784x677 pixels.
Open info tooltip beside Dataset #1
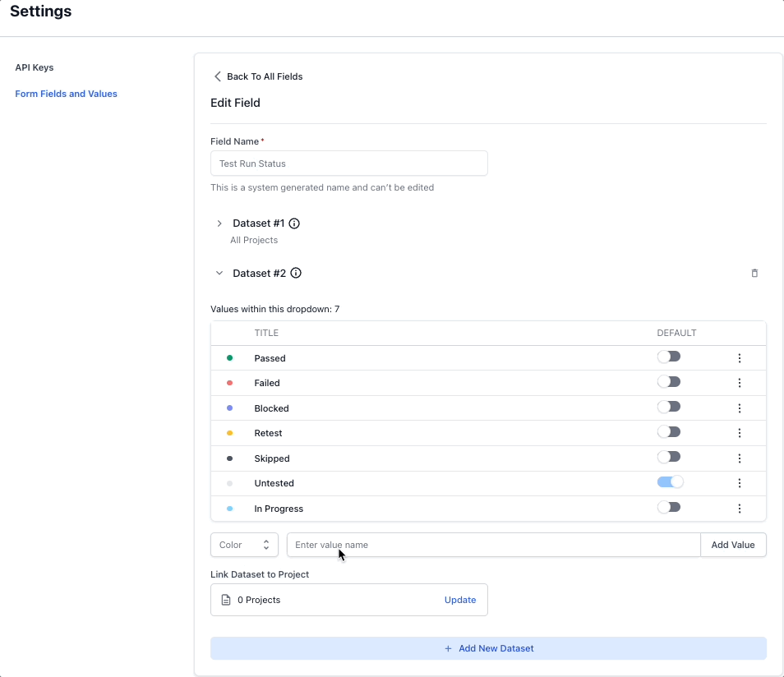[x=294, y=223]
